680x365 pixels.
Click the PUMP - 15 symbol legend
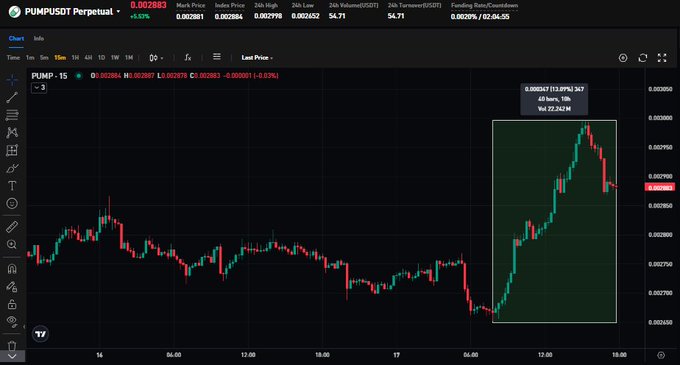[49, 76]
